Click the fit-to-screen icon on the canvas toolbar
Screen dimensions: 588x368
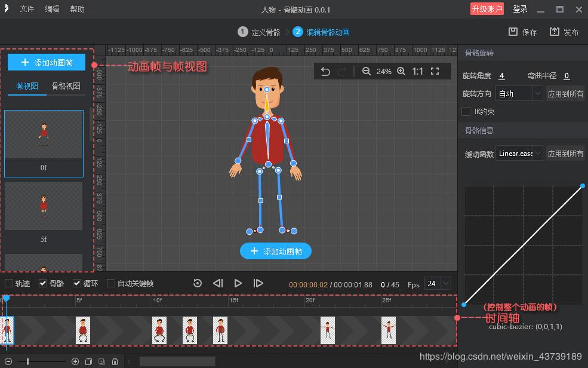[435, 70]
